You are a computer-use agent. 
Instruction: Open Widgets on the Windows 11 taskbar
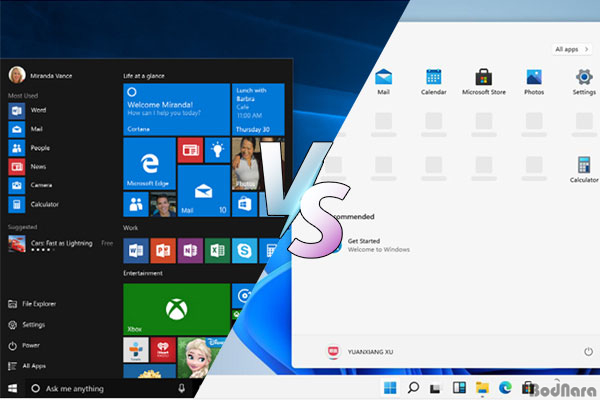click(459, 388)
